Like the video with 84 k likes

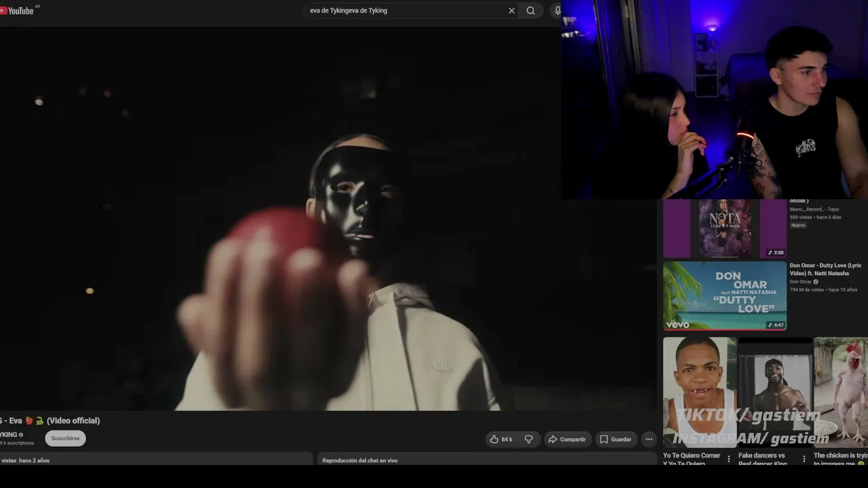(x=501, y=439)
